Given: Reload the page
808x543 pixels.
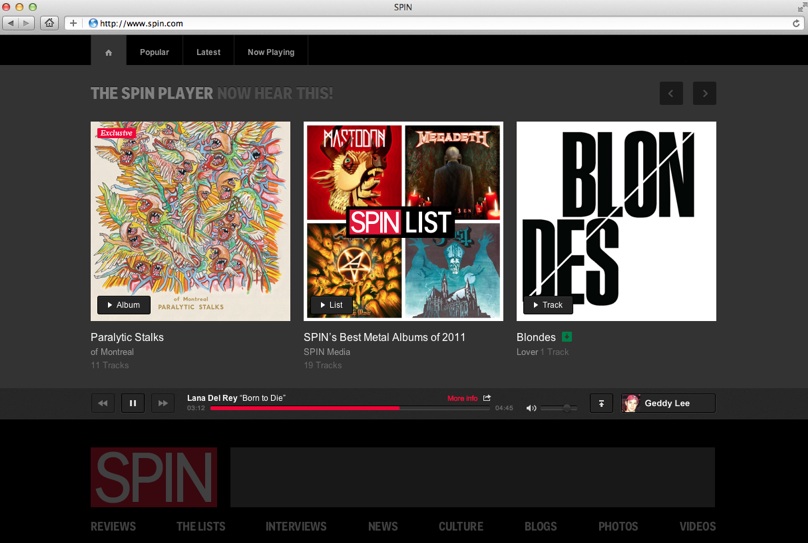Looking at the screenshot, I should pyautogui.click(x=796, y=23).
